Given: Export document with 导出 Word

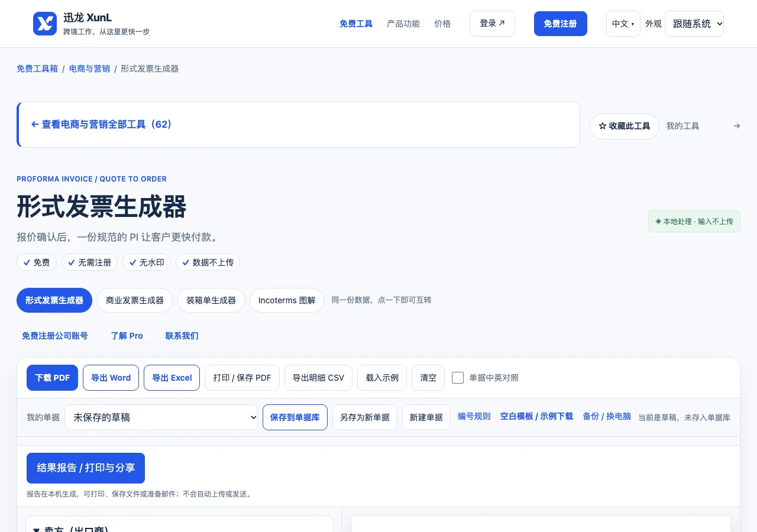Looking at the screenshot, I should tap(111, 378).
